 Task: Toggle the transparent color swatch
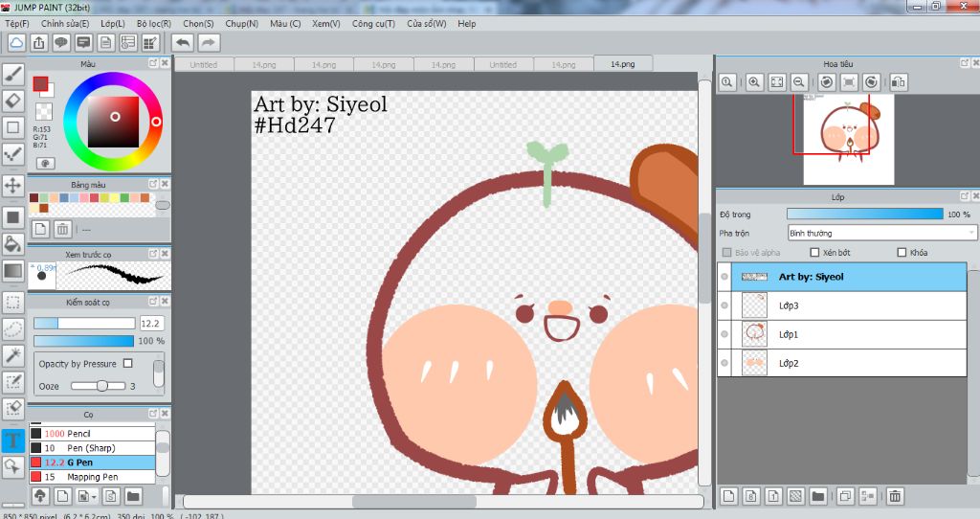tap(44, 111)
